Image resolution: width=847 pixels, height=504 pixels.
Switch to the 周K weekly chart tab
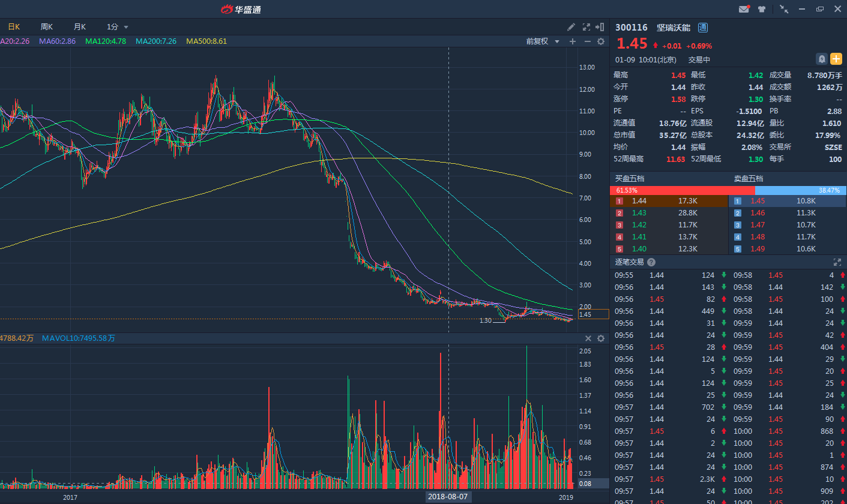pos(46,27)
